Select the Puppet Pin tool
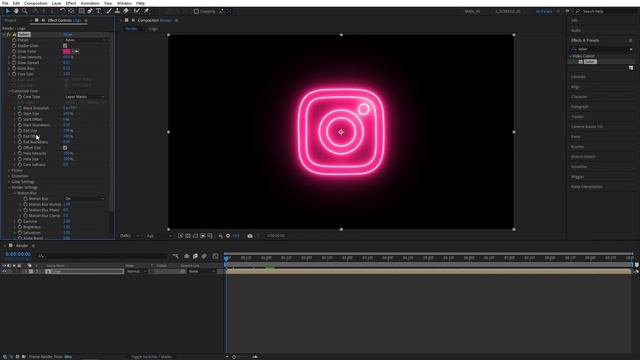 [x=146, y=11]
